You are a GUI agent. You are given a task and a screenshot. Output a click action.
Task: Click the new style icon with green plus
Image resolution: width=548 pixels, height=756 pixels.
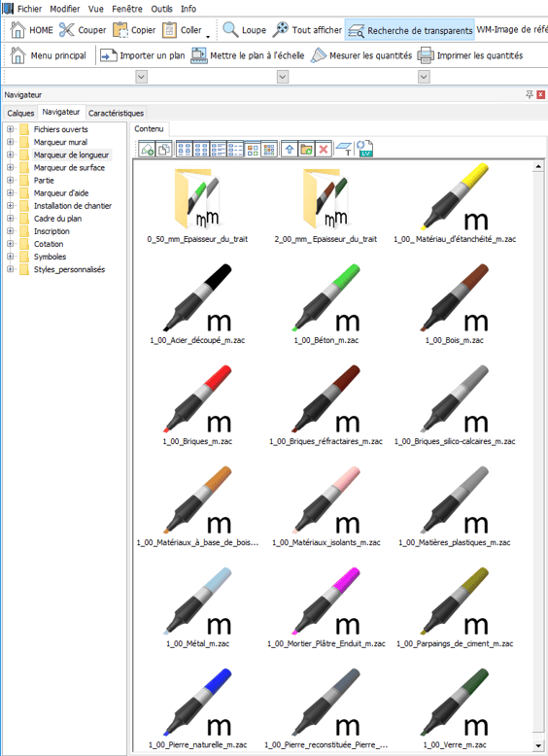[x=147, y=150]
